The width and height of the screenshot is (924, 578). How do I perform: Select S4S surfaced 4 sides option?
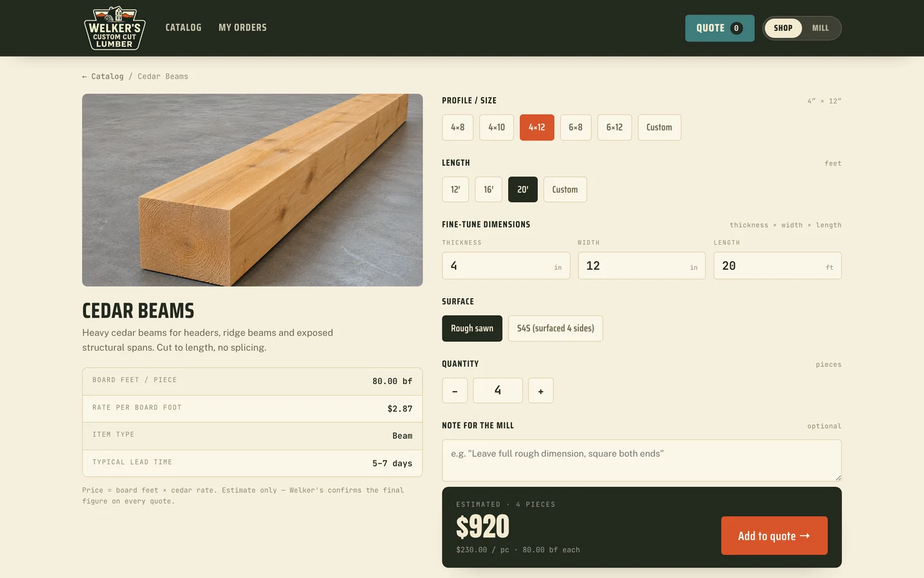[x=556, y=328]
